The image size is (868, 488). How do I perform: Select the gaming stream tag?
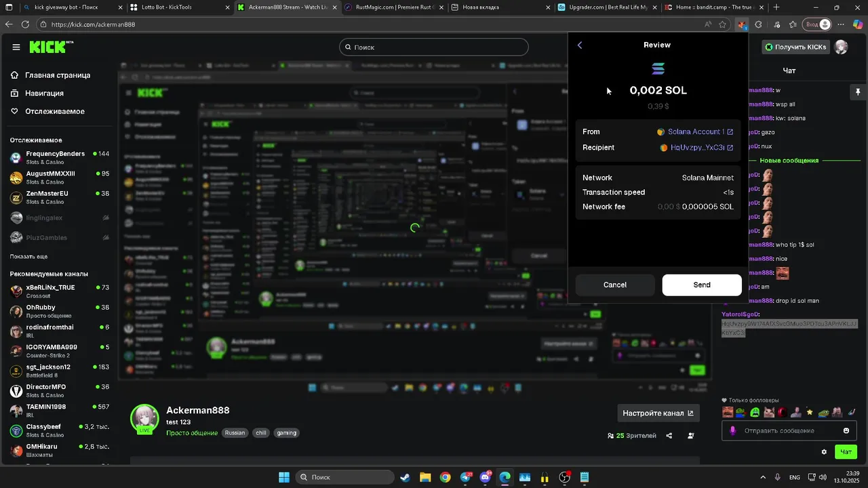[287, 432]
